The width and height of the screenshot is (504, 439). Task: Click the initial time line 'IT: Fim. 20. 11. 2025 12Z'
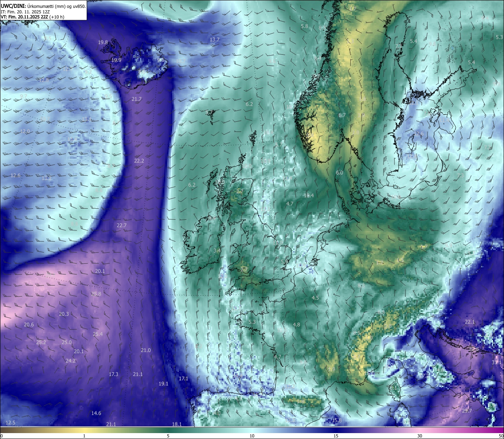[x=26, y=11]
